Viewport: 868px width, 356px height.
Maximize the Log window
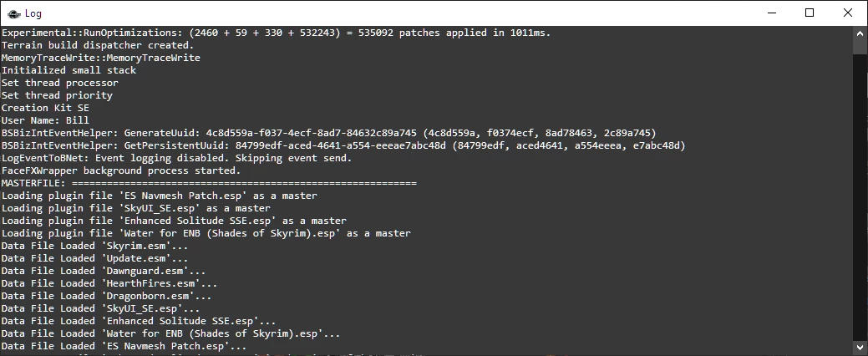810,13
